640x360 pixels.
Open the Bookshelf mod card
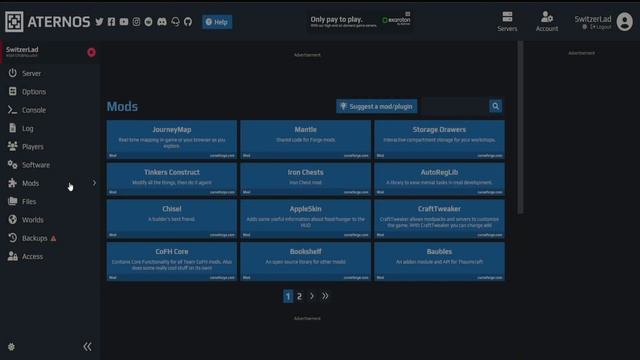click(306, 261)
